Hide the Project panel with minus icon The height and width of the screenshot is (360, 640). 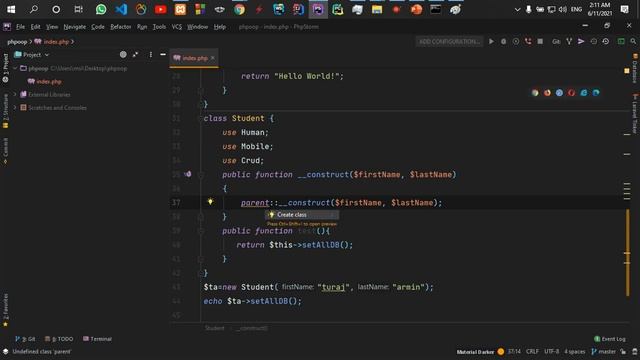[x=163, y=55]
